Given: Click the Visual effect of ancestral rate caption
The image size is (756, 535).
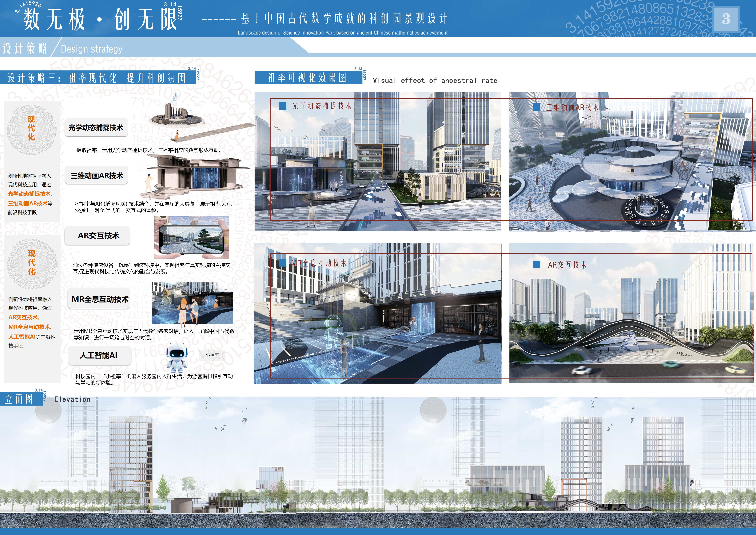Looking at the screenshot, I should tap(435, 80).
